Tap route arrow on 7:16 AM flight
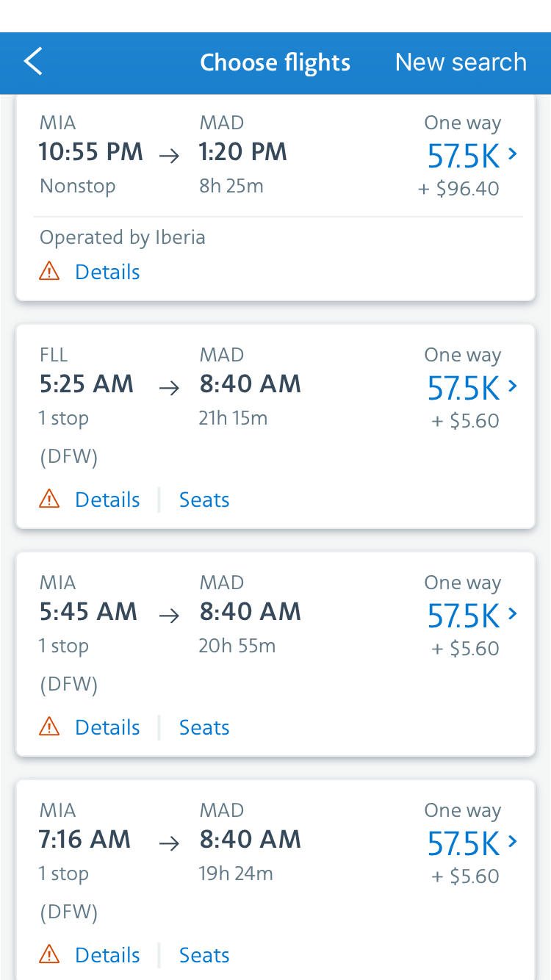Screen dimensions: 551x980 [170, 843]
